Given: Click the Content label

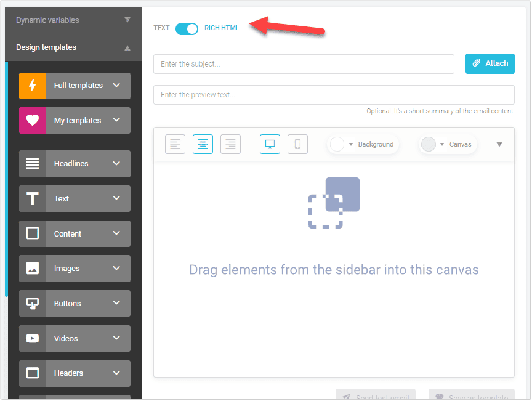Looking at the screenshot, I should [68, 234].
